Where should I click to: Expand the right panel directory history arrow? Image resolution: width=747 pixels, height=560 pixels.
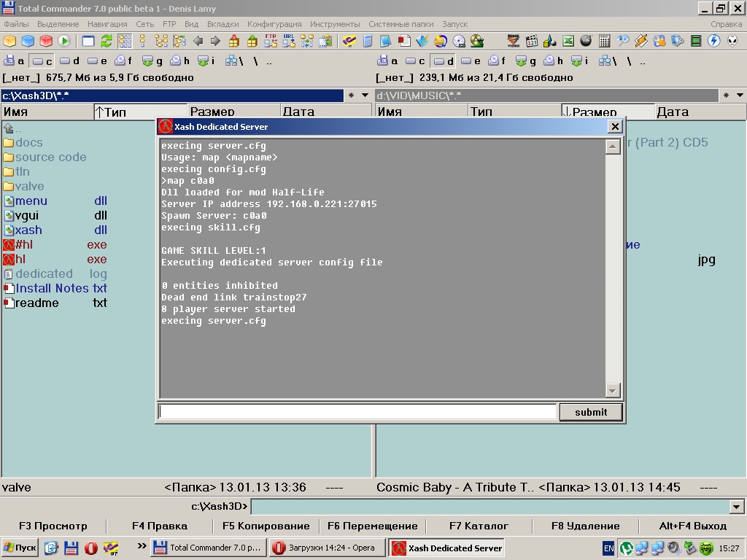pyautogui.click(x=740, y=96)
